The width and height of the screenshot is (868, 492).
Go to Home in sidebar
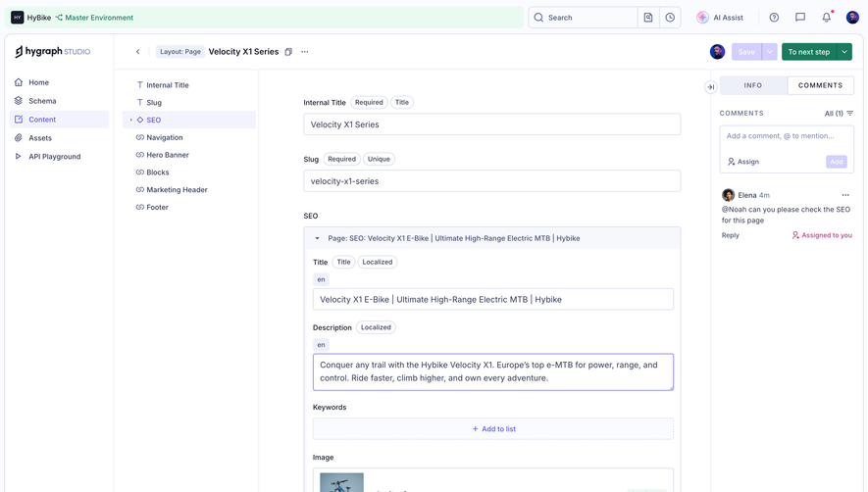coord(59,82)
